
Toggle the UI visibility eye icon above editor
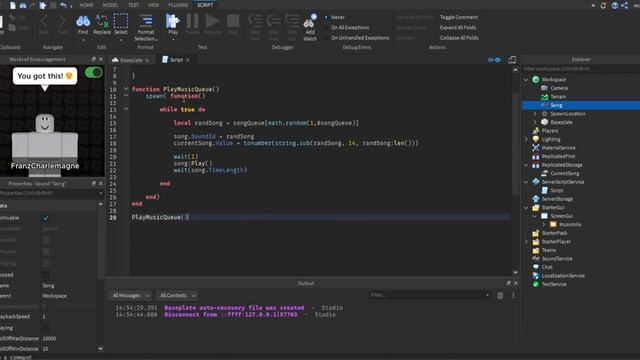click(x=494, y=60)
